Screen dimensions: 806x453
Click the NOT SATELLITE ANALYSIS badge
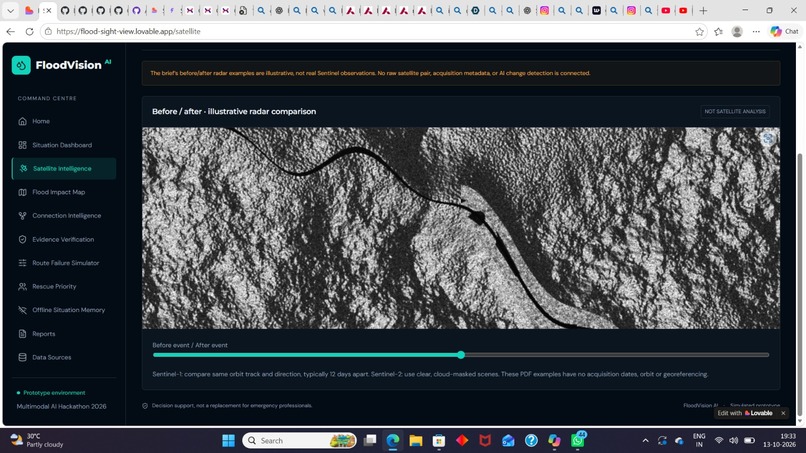coord(735,112)
